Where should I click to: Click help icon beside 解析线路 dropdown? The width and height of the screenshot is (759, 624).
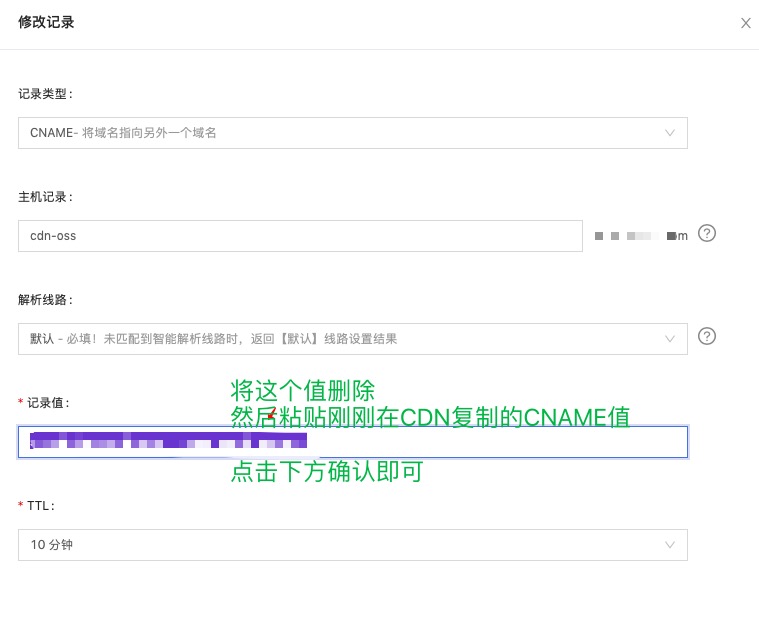pyautogui.click(x=707, y=336)
